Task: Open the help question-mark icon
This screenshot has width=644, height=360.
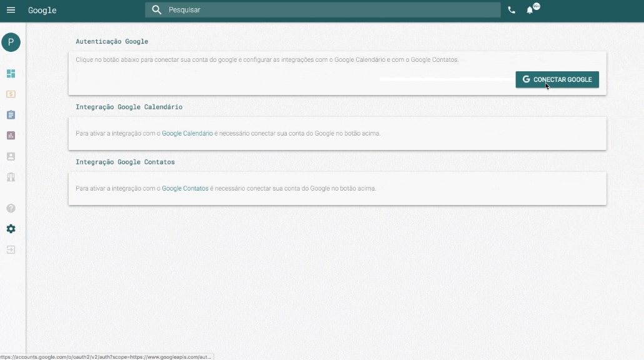Action: (x=11, y=208)
